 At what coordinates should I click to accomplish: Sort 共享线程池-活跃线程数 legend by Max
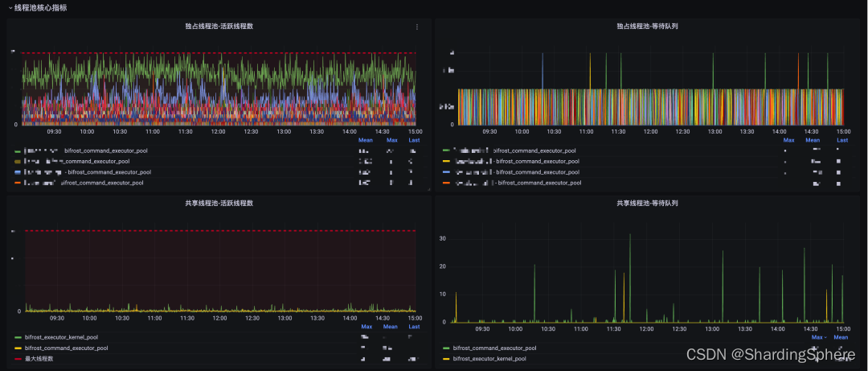point(366,327)
